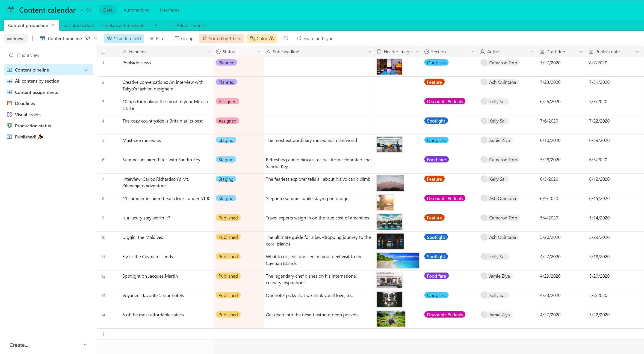Image resolution: width=644 pixels, height=354 pixels.
Task: Open the Header image column dropdown arrow
Action: point(417,51)
